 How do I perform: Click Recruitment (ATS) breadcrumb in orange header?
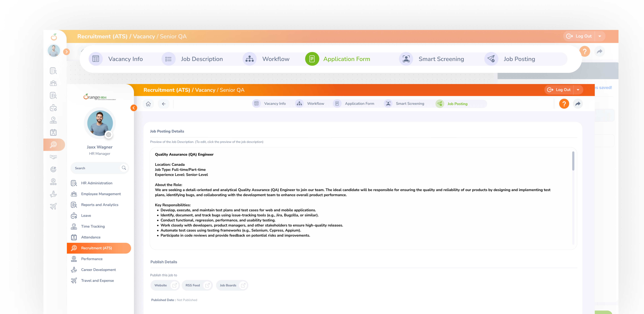(x=167, y=90)
